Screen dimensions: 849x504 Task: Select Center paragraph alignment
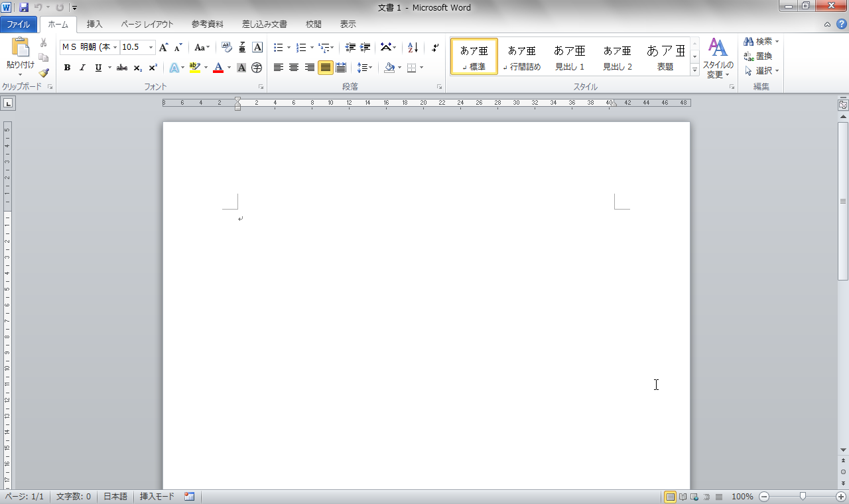point(294,68)
